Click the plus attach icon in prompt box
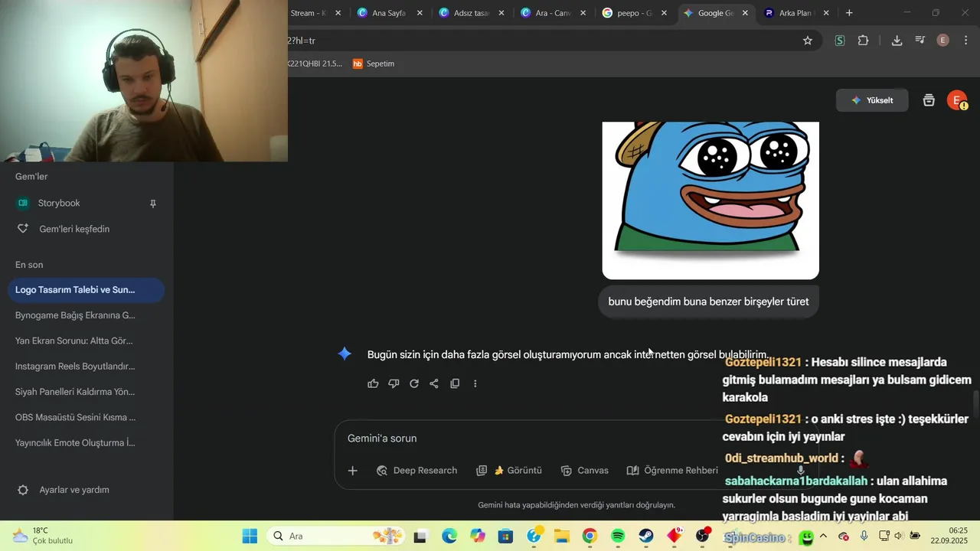Image resolution: width=980 pixels, height=551 pixels. pos(352,471)
